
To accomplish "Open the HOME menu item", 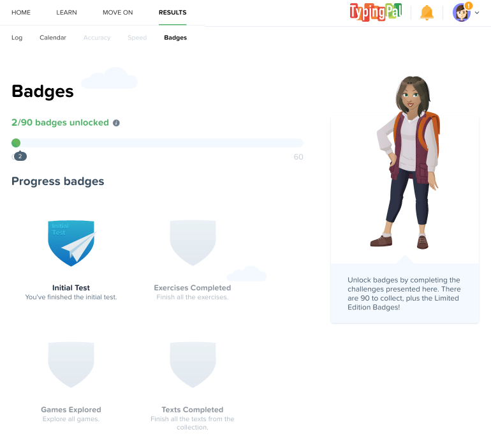I will pyautogui.click(x=21, y=13).
